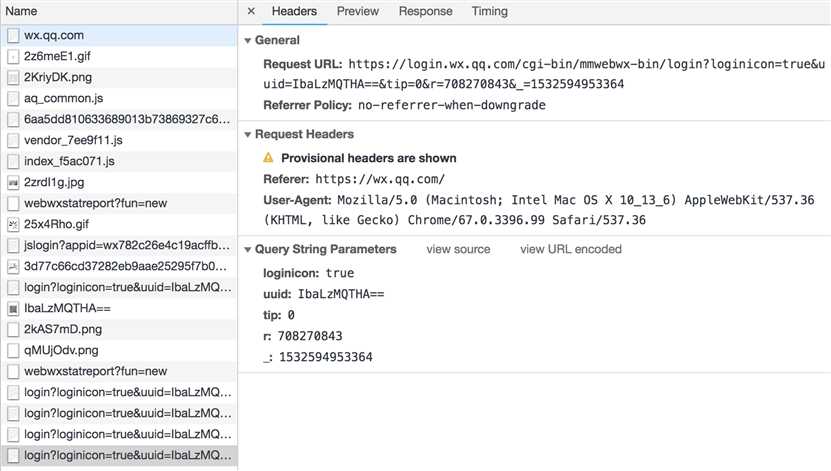Click the aq_common.js file icon
831x471 pixels.
(13, 99)
